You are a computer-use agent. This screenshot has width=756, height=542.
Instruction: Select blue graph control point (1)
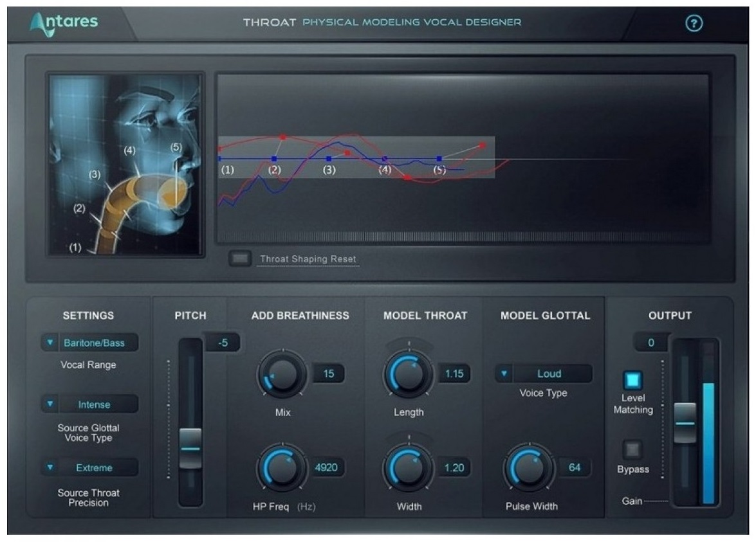point(219,159)
